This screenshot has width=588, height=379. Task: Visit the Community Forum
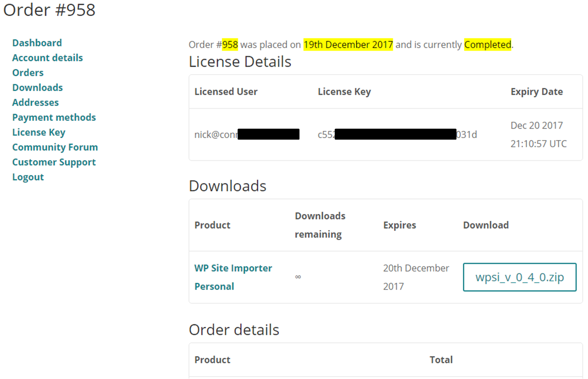click(x=55, y=147)
